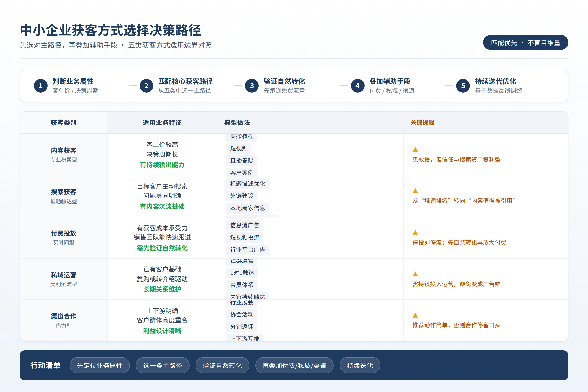Click the 短视频投流 tag
Screen dimensions: 588x392
pos(245,237)
